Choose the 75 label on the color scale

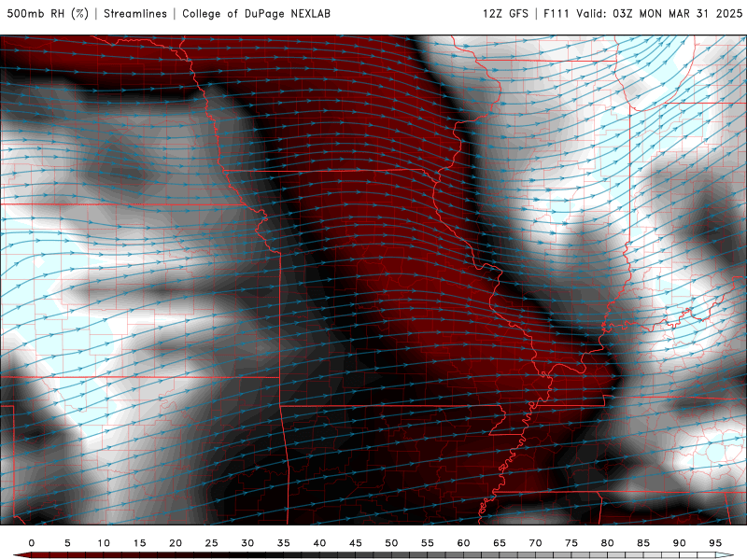571,543
